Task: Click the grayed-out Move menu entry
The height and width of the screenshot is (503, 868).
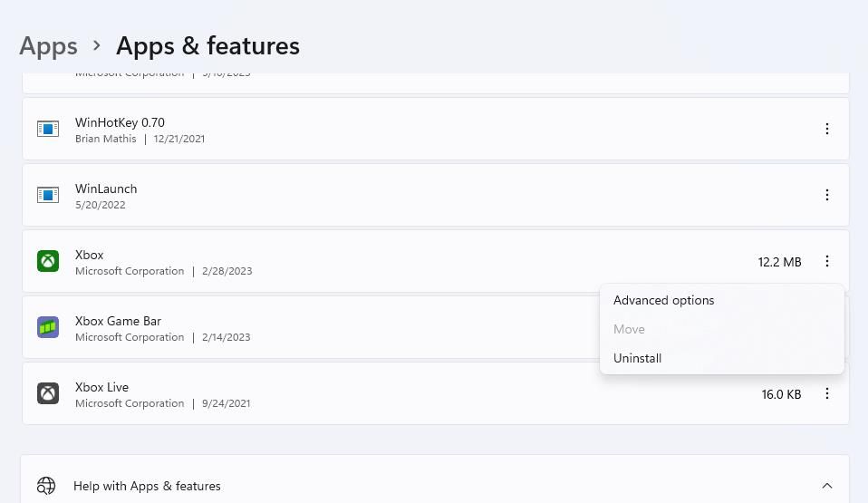Action: 629,329
